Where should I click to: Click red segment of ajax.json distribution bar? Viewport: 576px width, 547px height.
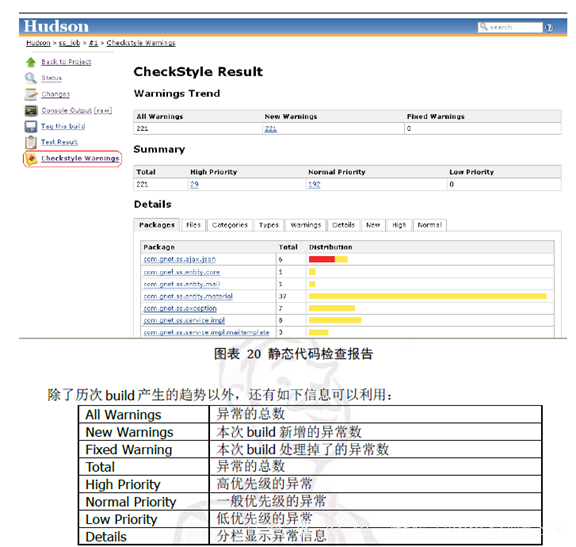pyautogui.click(x=322, y=259)
